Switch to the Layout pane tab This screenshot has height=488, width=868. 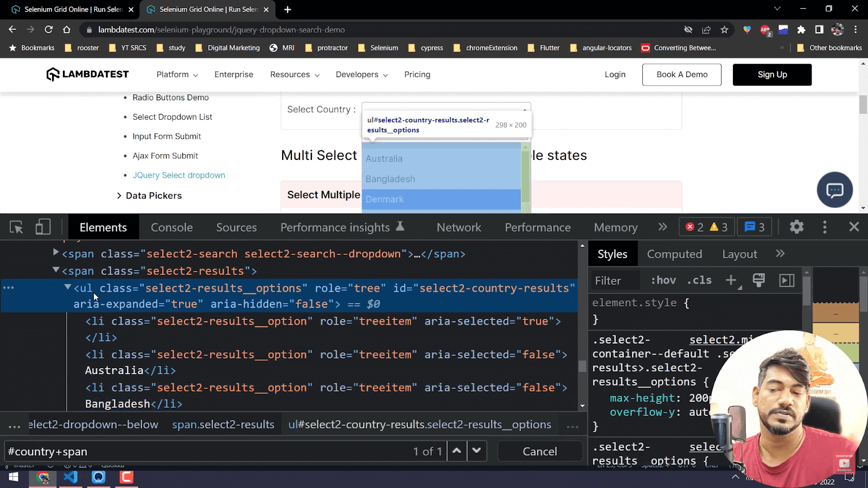point(739,254)
